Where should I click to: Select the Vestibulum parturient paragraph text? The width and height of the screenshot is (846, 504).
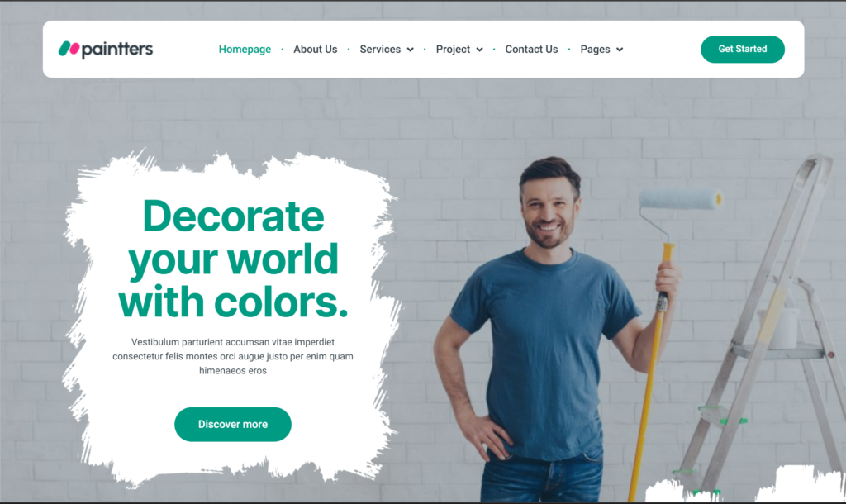[233, 356]
